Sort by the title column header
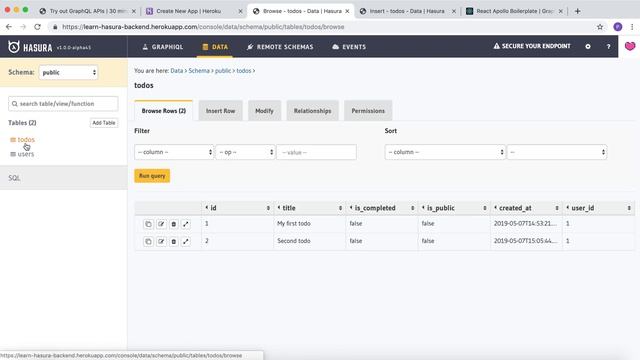The width and height of the screenshot is (640, 360). 309,208
